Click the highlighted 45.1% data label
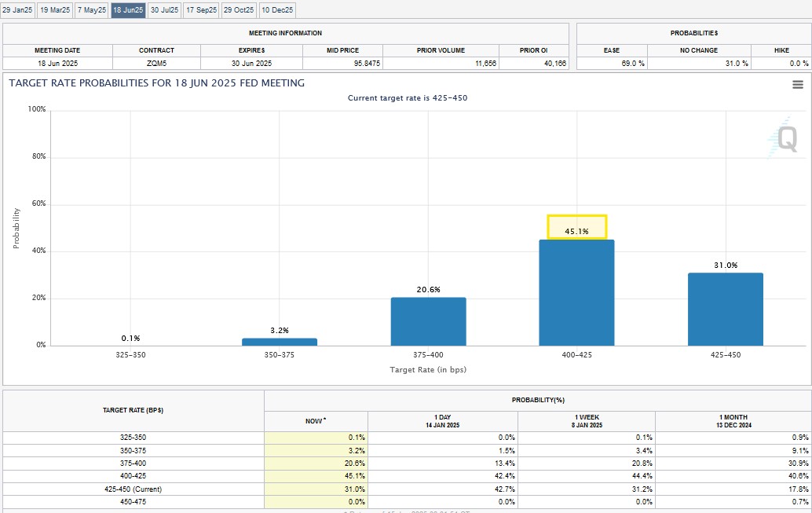 point(577,228)
